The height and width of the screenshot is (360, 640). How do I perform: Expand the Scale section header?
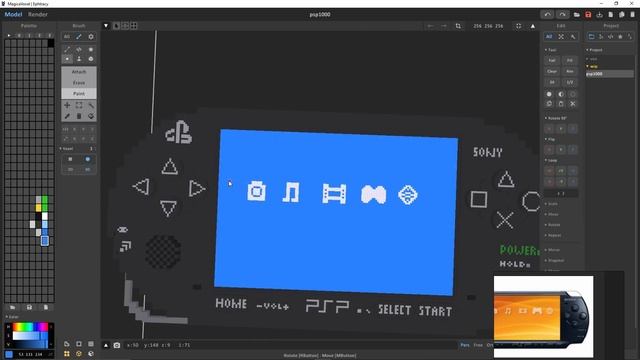pos(551,204)
